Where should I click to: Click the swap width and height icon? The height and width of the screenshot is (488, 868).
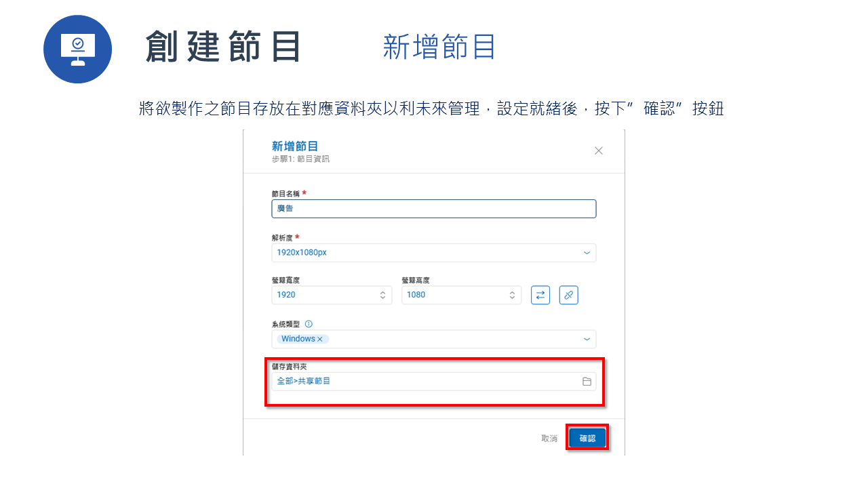[540, 295]
